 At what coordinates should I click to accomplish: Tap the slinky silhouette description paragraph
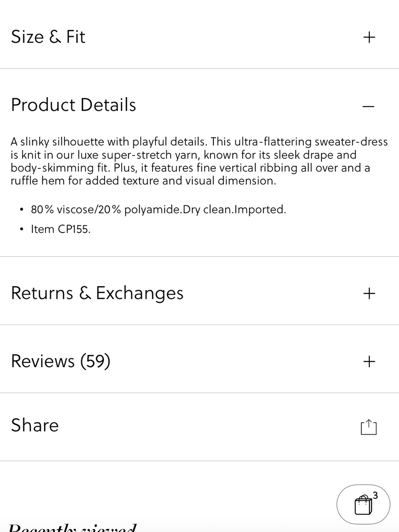pyautogui.click(x=199, y=161)
